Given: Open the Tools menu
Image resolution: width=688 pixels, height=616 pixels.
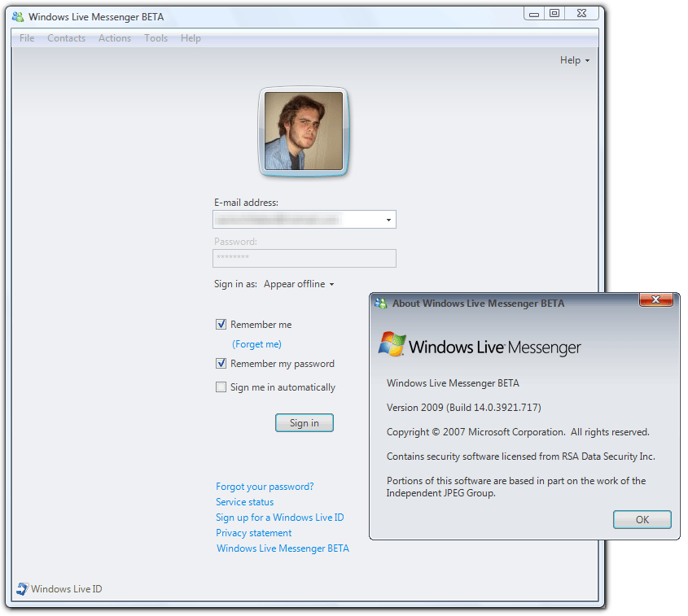Looking at the screenshot, I should [156, 38].
